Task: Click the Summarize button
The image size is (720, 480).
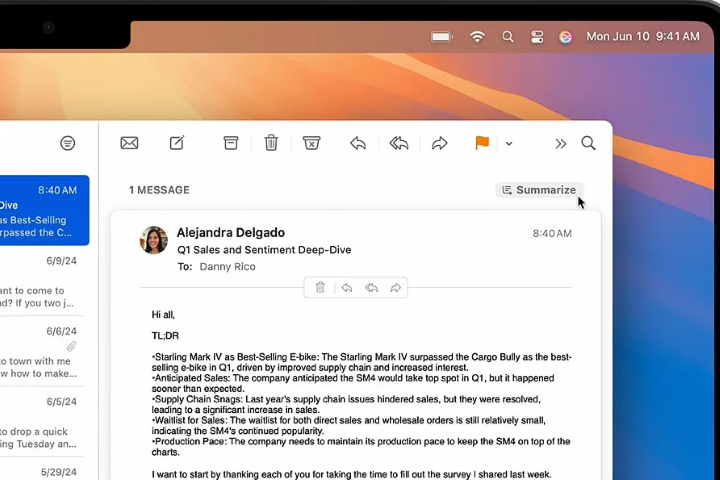Action: 540,190
